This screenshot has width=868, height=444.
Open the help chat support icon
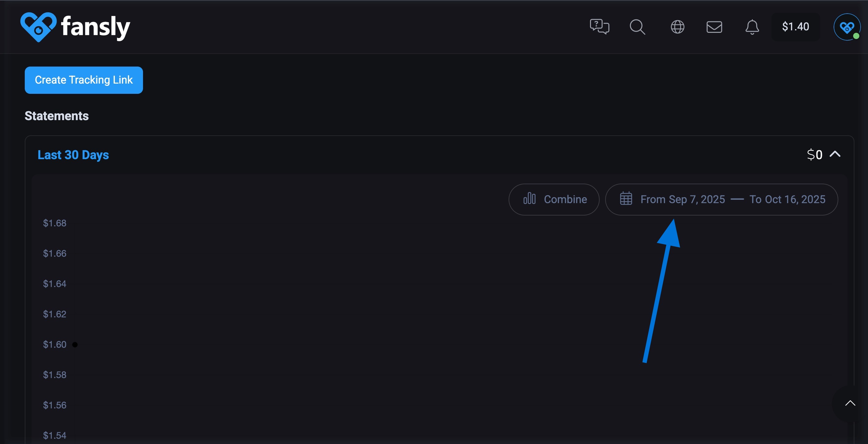pyautogui.click(x=599, y=27)
